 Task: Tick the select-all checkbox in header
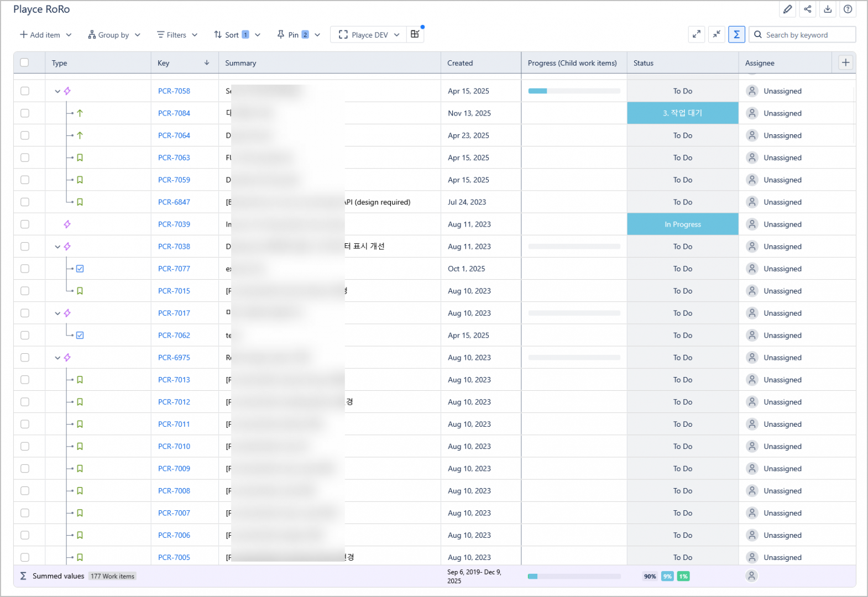(x=24, y=62)
